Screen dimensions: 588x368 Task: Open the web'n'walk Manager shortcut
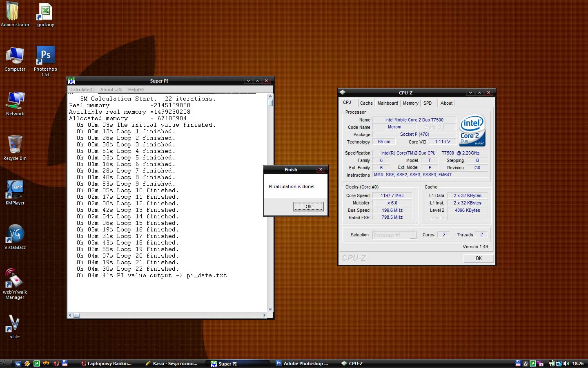coord(15,284)
